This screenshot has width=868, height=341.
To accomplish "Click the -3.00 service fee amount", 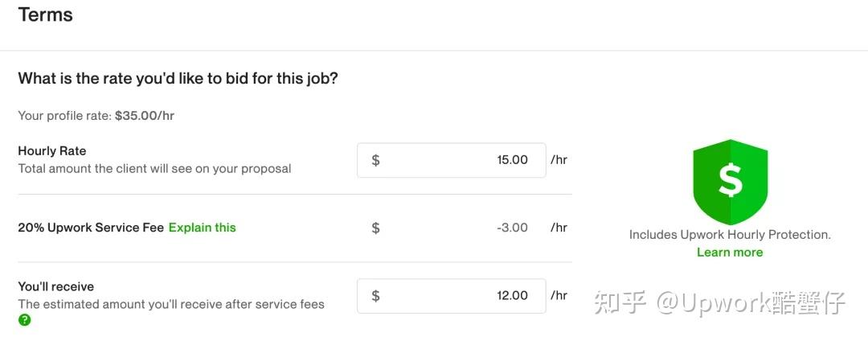I will (512, 228).
